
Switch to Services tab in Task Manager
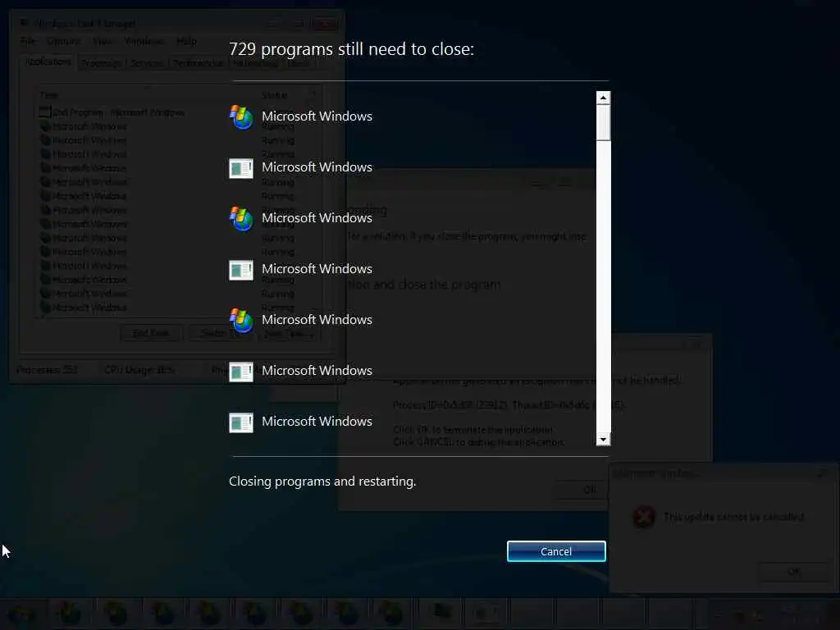click(147, 63)
